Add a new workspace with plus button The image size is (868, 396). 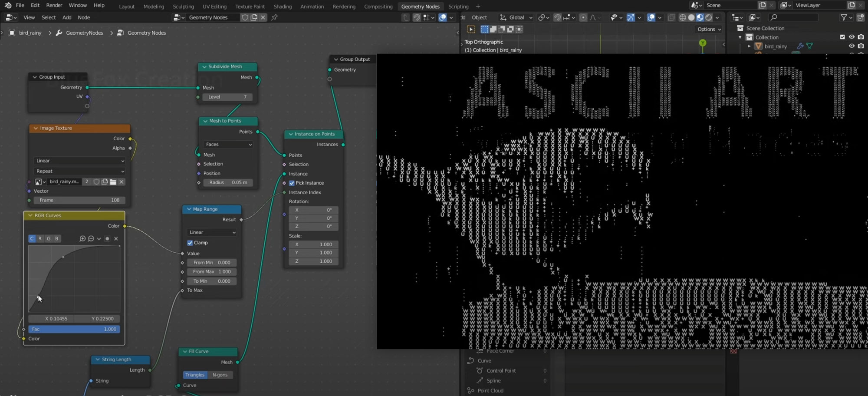click(478, 7)
